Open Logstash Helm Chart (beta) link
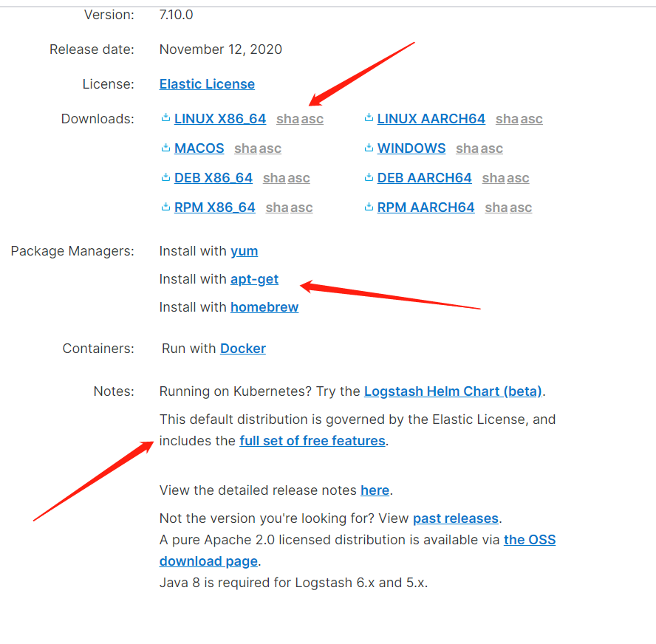Screen dimensions: 656x644 coord(453,391)
